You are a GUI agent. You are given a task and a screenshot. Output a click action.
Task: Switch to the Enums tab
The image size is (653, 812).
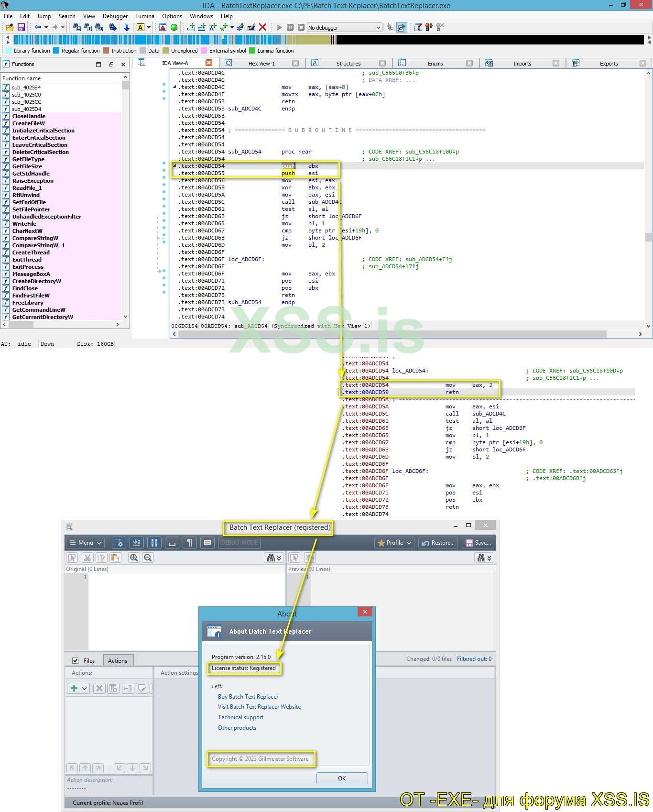click(x=435, y=63)
